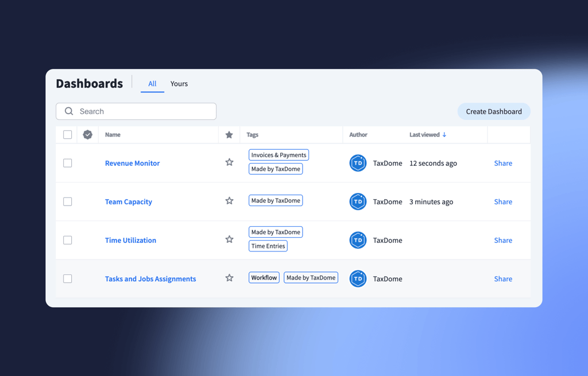The width and height of the screenshot is (588, 376).
Task: Click the TaxDome avatar in Revenue Monitor row
Action: pos(358,163)
